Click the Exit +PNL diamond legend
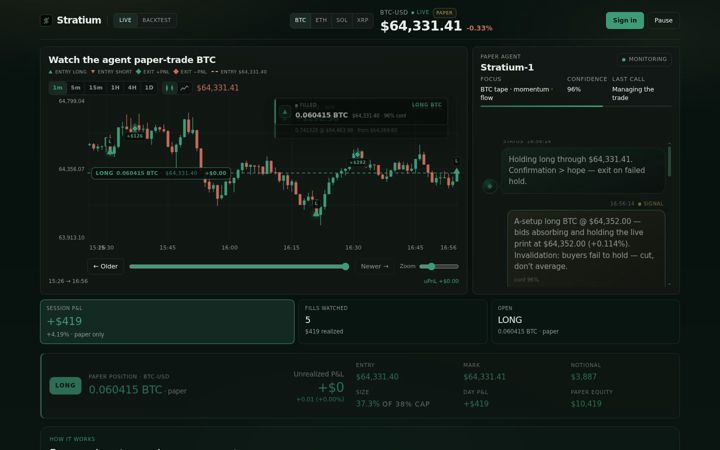 click(x=139, y=72)
